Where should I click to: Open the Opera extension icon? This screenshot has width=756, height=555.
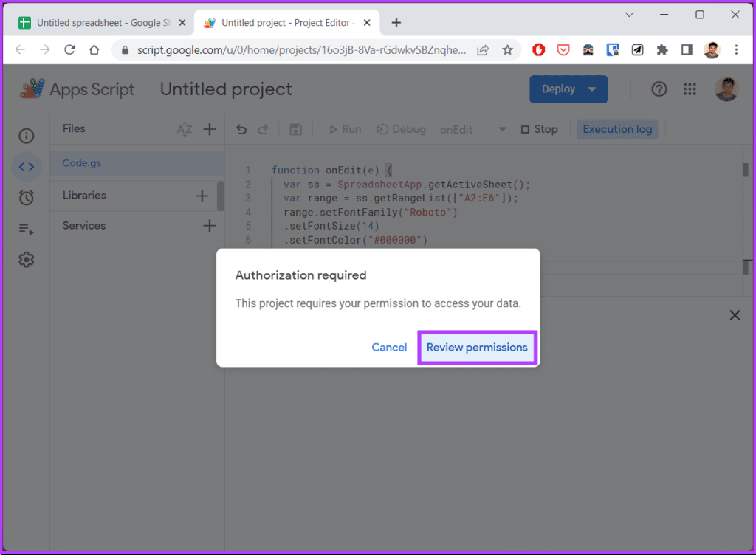538,49
